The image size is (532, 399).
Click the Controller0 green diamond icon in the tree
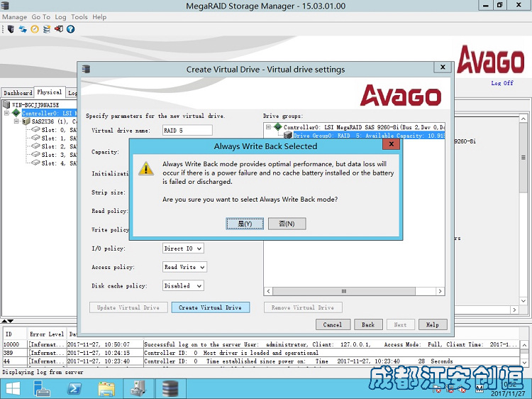tap(16, 112)
